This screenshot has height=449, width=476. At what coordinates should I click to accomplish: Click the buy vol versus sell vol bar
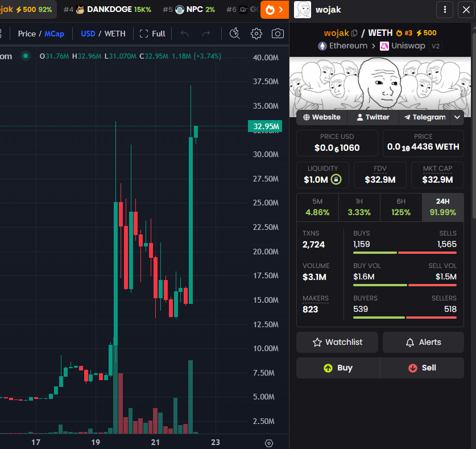pos(405,285)
